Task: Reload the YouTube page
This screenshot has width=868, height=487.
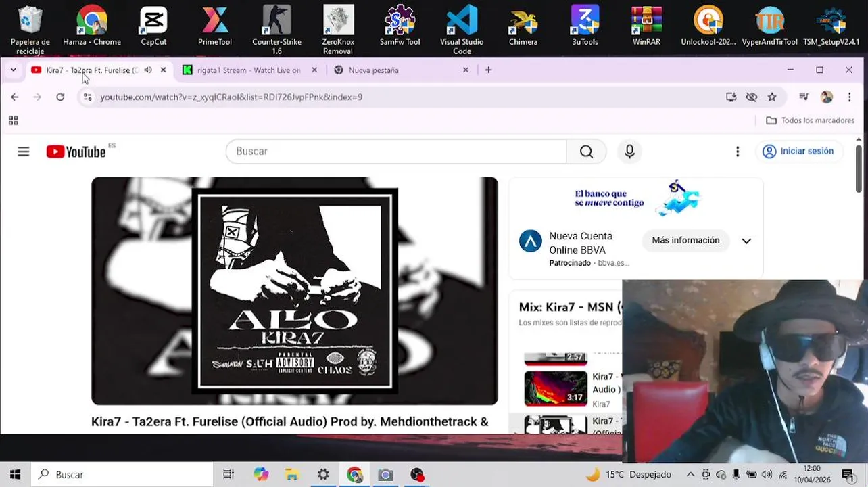Action: (60, 97)
